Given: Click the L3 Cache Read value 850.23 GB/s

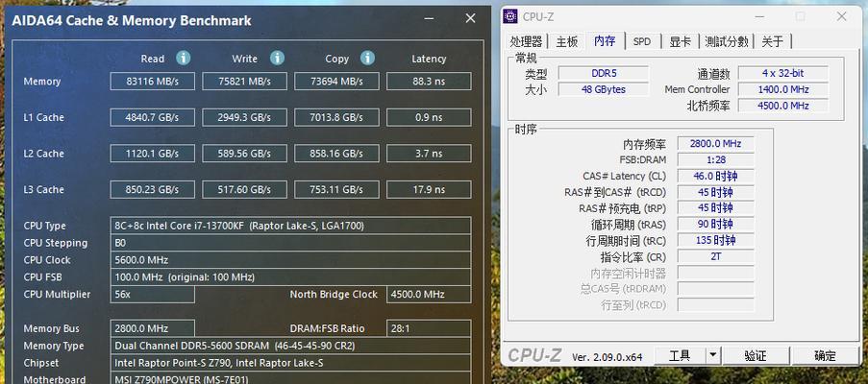Looking at the screenshot, I should pos(152,189).
